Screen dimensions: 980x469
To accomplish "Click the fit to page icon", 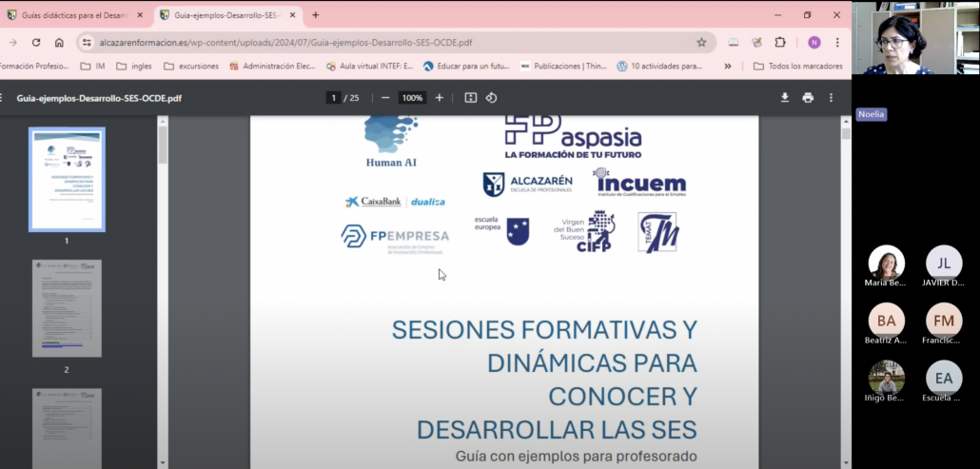I will pos(470,98).
